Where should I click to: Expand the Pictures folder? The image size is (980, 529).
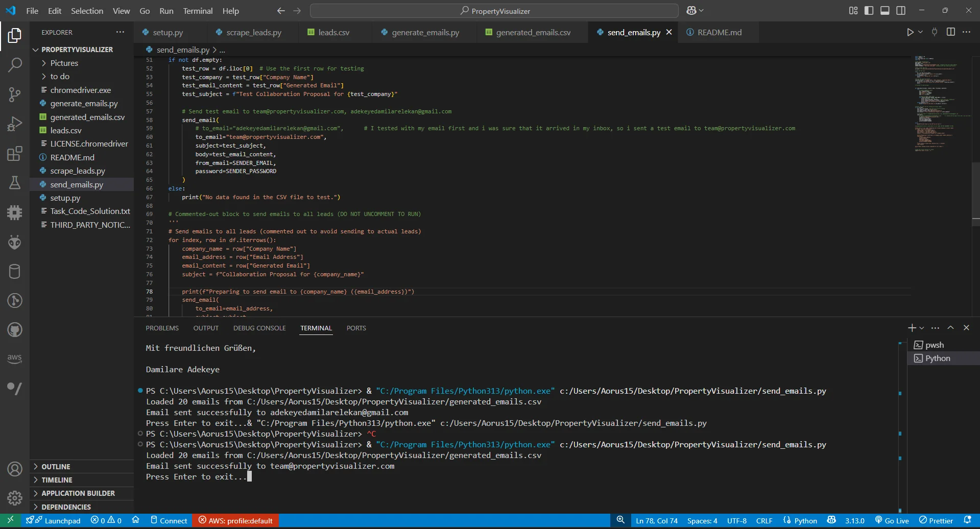tap(64, 63)
